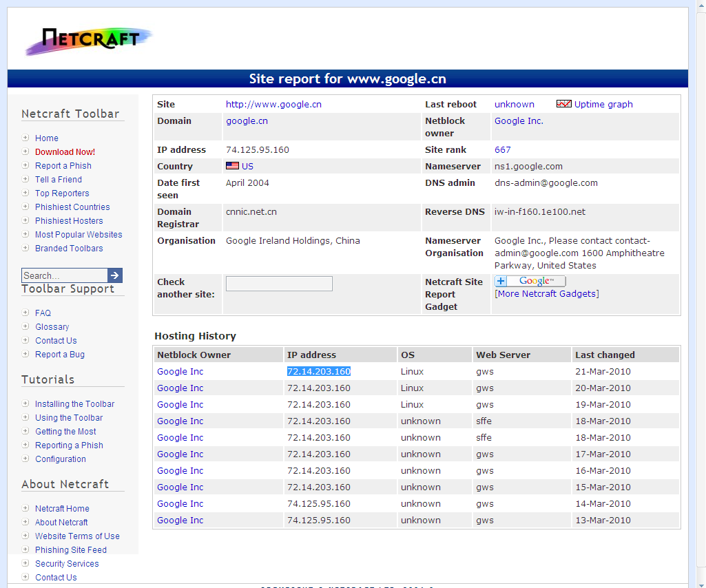Focus the sidebar Search field
This screenshot has width=706, height=588.
(64, 275)
